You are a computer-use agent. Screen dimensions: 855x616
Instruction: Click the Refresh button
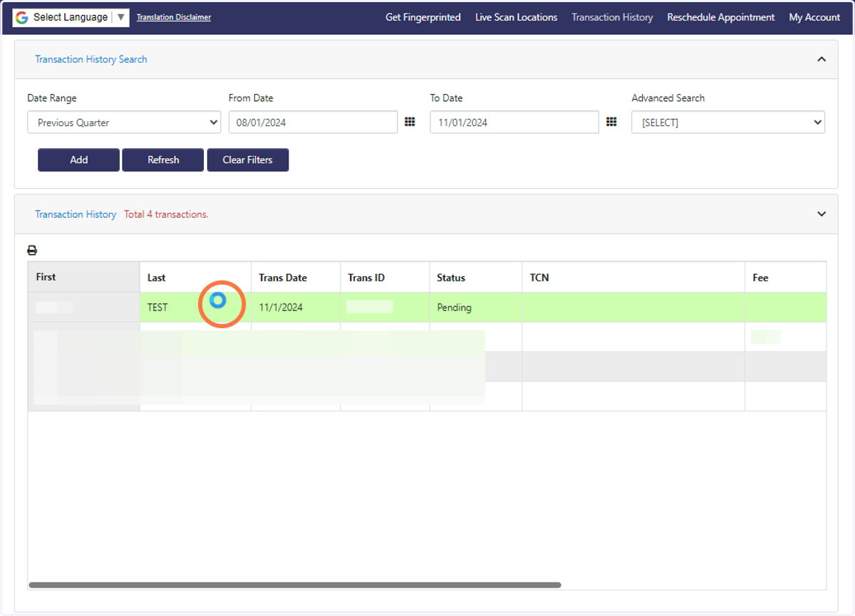pyautogui.click(x=163, y=160)
